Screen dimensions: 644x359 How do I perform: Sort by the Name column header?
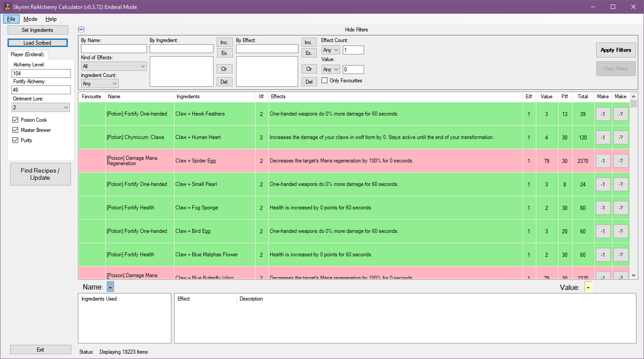pos(140,97)
